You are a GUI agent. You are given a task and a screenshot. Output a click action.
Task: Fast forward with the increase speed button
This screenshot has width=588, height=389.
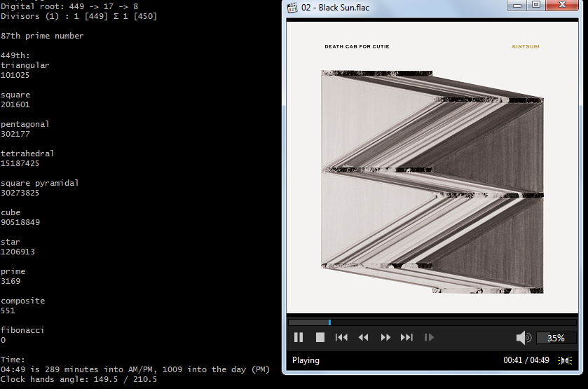385,338
